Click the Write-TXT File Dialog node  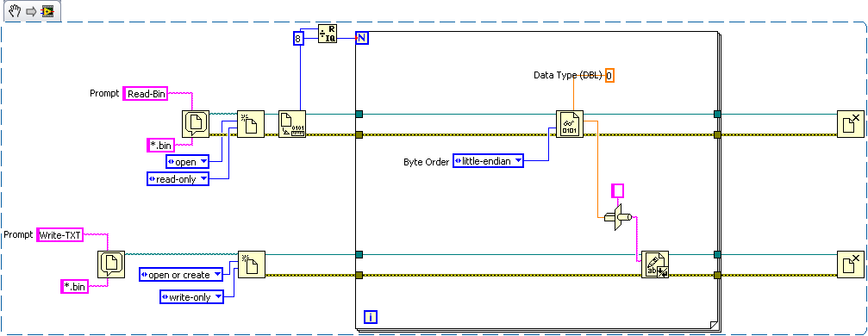click(111, 264)
